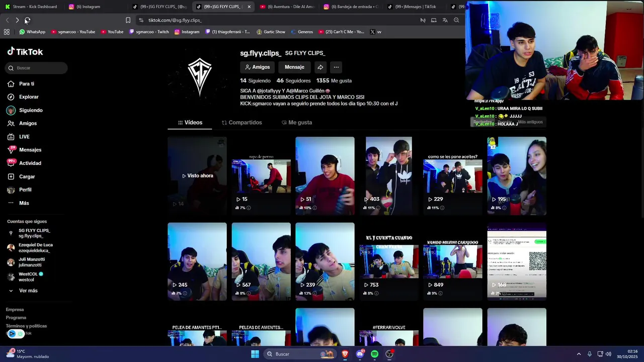Open Perfil in the sidebar
644x362 pixels.
click(x=20, y=190)
